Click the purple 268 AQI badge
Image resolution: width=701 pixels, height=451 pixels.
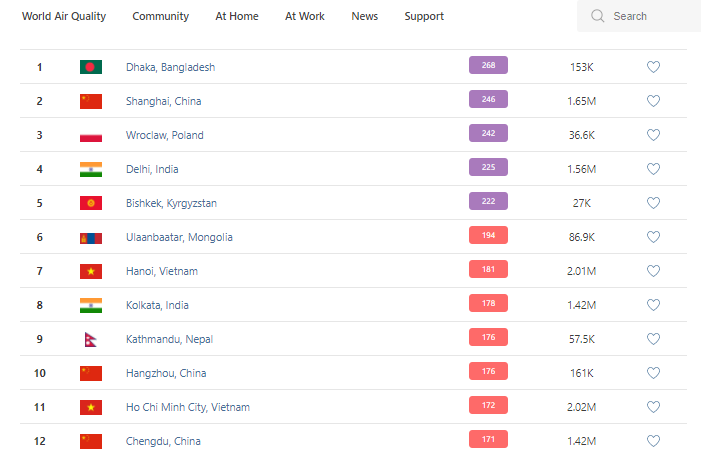pos(488,66)
